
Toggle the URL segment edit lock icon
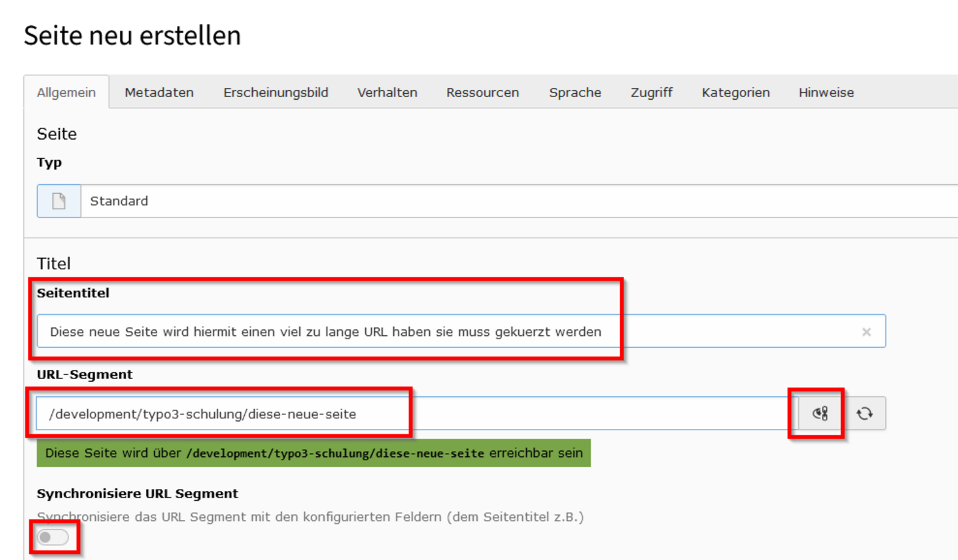[x=820, y=414]
